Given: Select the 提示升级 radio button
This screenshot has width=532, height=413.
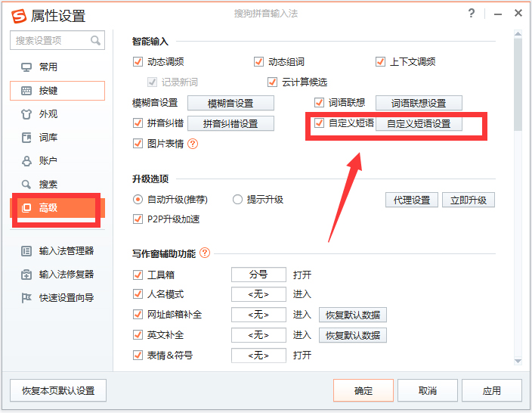Looking at the screenshot, I should point(237,200).
